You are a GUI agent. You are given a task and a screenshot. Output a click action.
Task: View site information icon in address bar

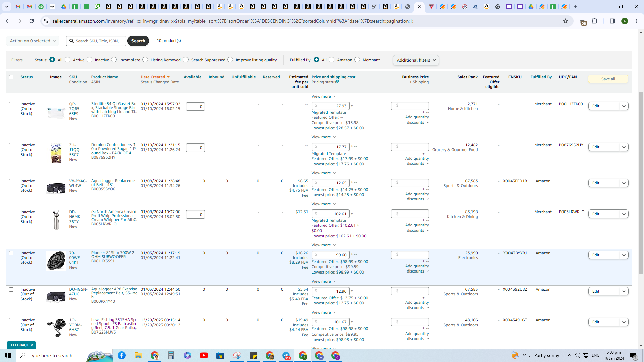(x=46, y=21)
